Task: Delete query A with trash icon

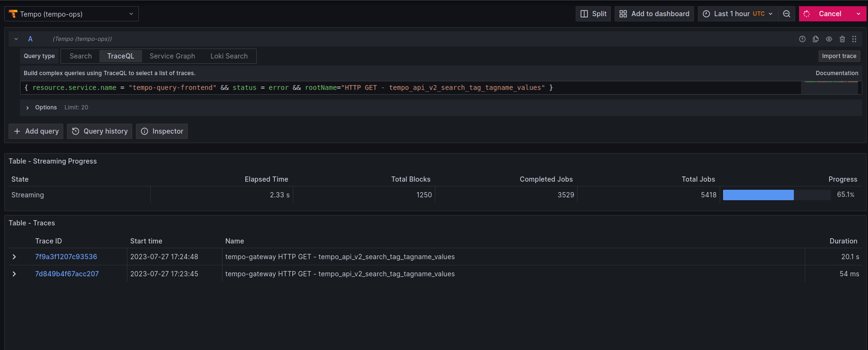Action: pyautogui.click(x=842, y=39)
